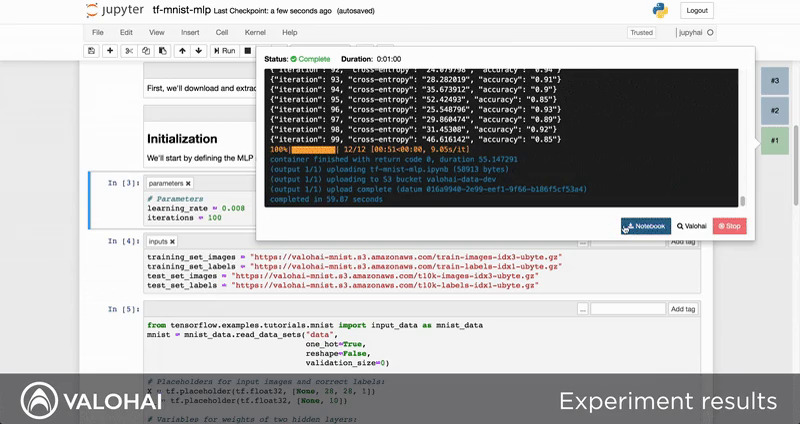Click the Trusted notebook indicator
Viewport: 800px width, 424px height.
(641, 32)
